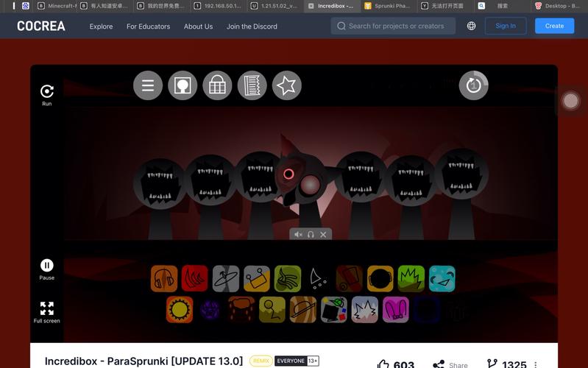This screenshot has height=368, width=588.
Task: Open the For Educators page
Action: tap(148, 26)
